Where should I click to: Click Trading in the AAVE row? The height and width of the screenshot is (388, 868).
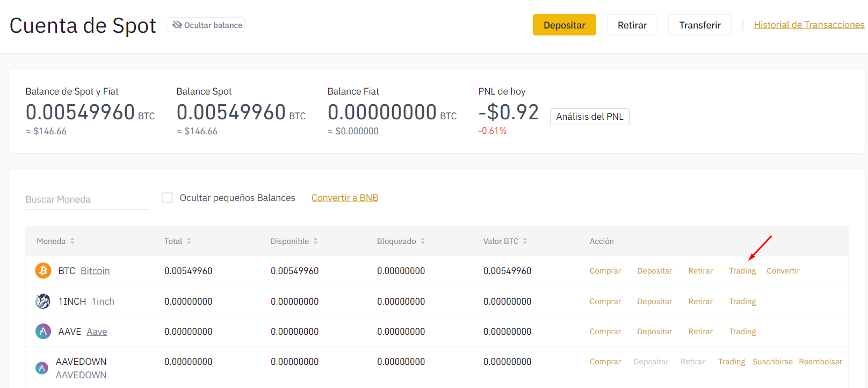click(742, 332)
